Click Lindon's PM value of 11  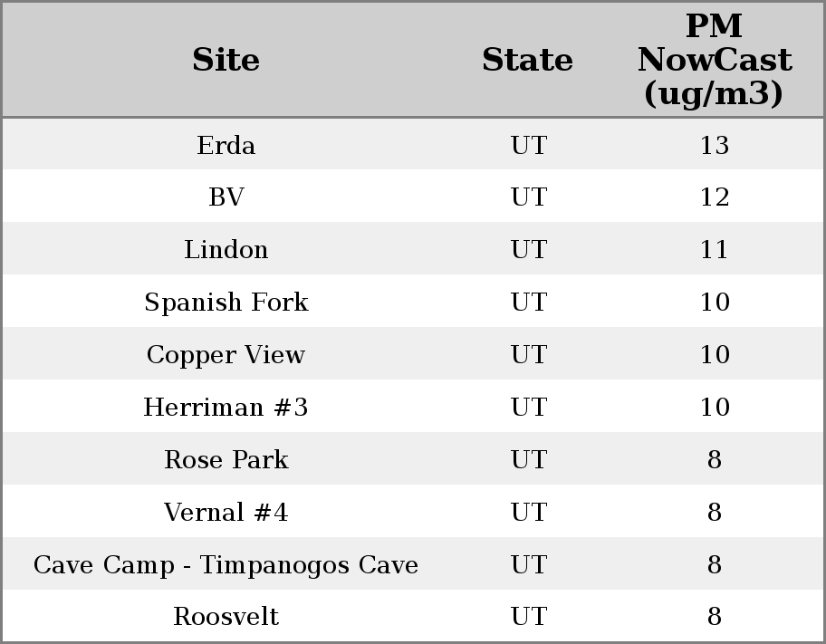(x=714, y=250)
